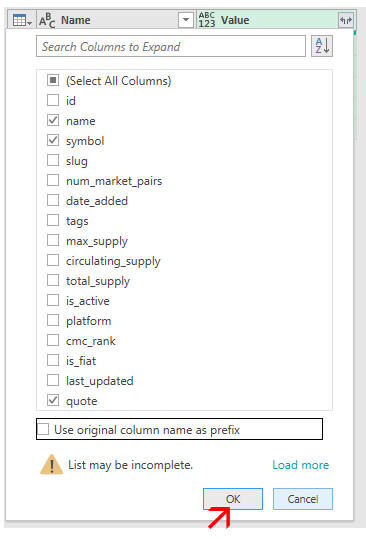
Task: Uncheck the quote column checkbox
Action: pos(53,400)
